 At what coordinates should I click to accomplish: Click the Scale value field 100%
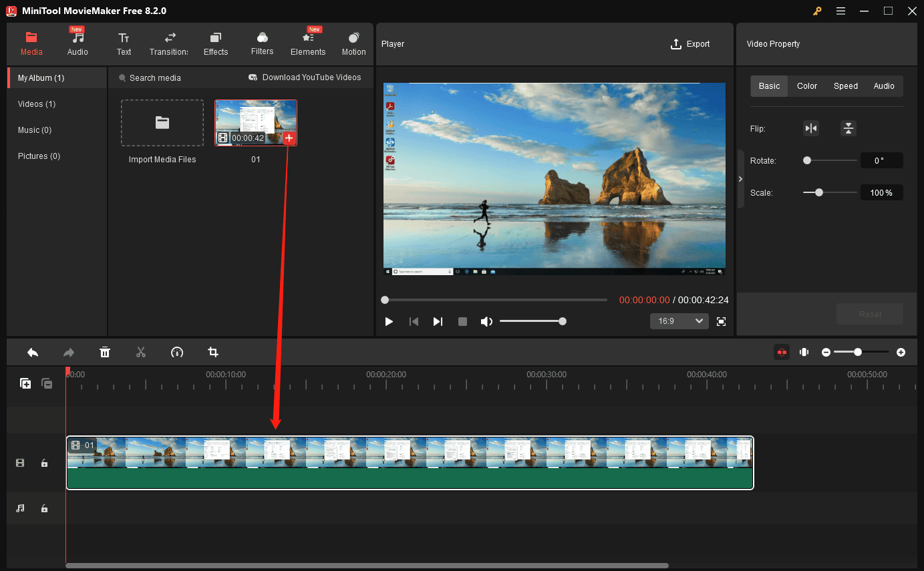[881, 192]
